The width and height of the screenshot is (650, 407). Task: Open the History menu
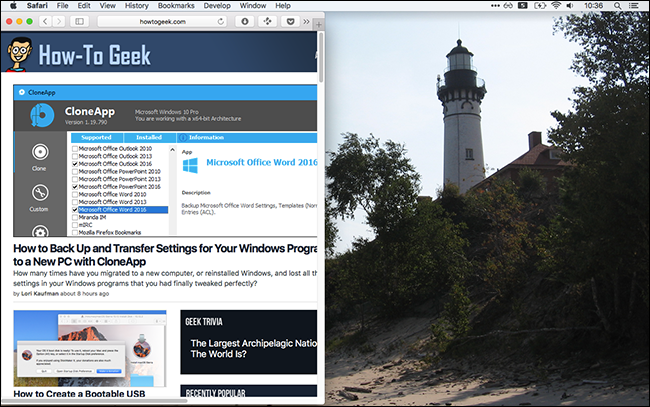click(x=136, y=5)
